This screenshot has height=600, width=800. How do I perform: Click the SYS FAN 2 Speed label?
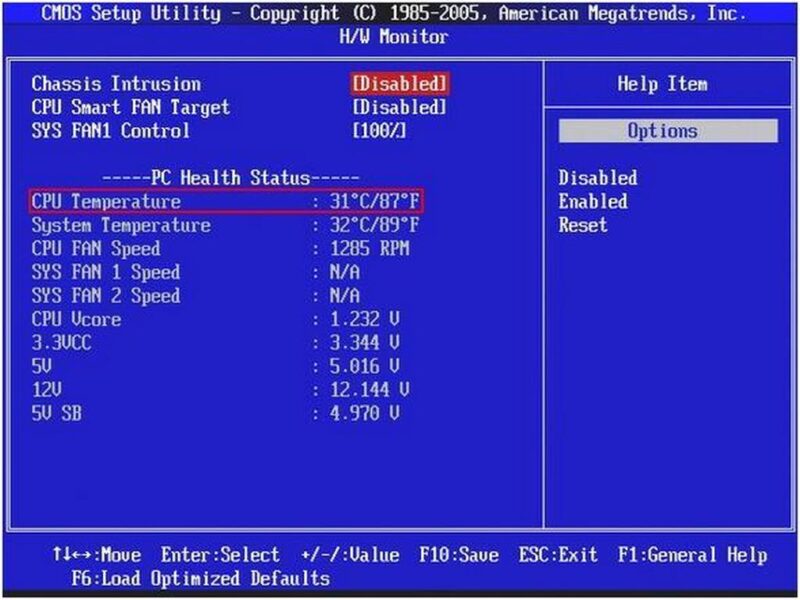tap(106, 296)
